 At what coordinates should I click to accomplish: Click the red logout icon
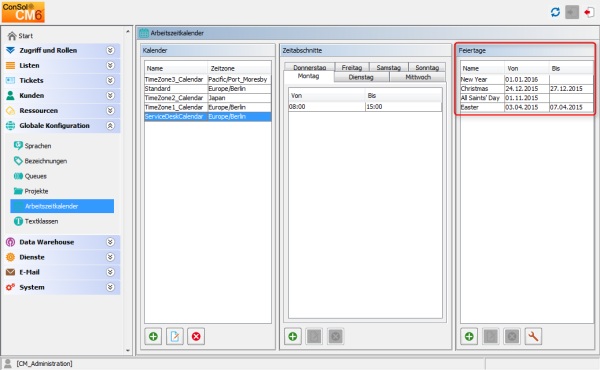point(589,12)
